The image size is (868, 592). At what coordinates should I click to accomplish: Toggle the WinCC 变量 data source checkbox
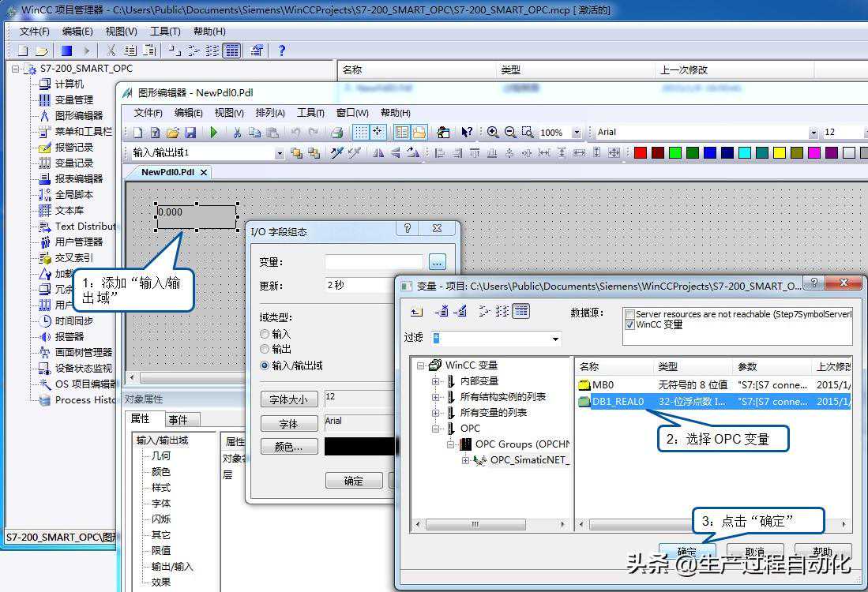(x=629, y=324)
